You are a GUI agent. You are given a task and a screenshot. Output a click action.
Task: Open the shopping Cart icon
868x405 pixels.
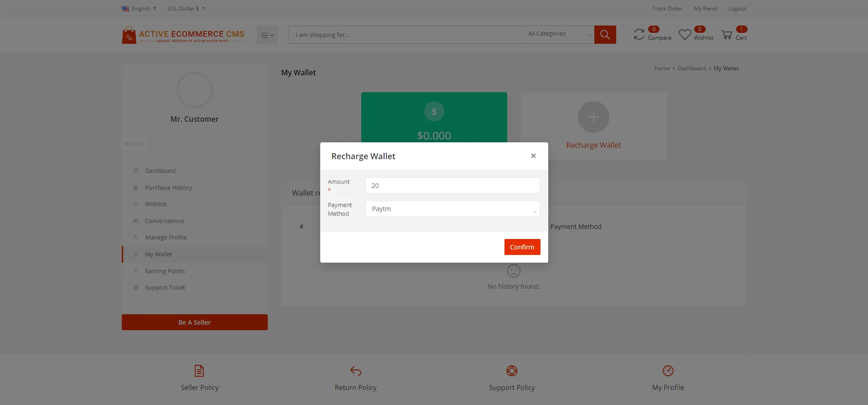point(727,35)
